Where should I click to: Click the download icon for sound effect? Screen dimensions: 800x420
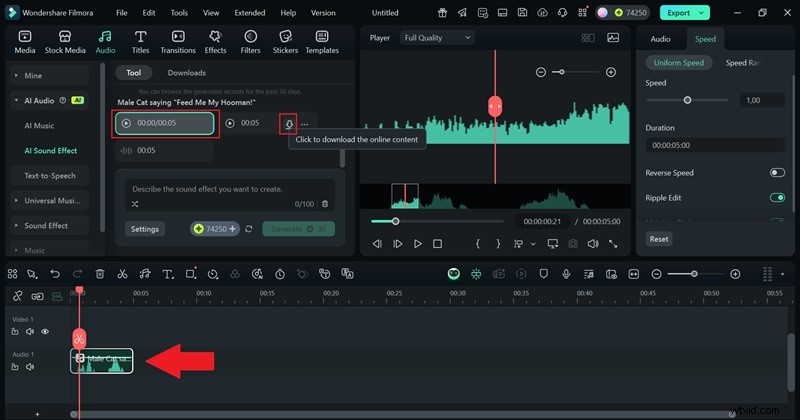[289, 124]
